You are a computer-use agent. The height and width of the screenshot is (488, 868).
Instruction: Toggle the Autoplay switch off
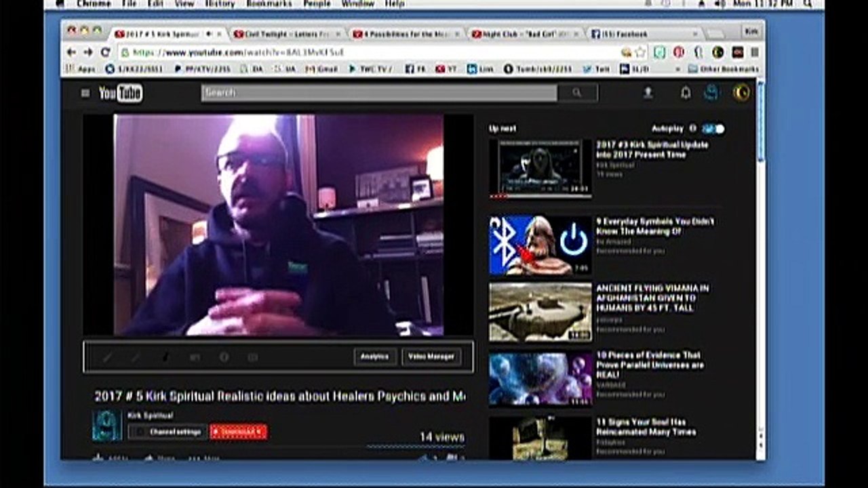[x=713, y=129]
